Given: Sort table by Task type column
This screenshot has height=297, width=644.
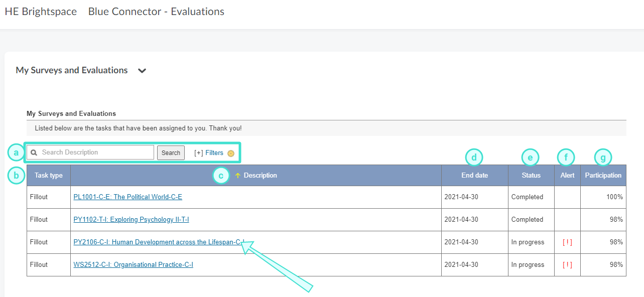Looking at the screenshot, I should [x=49, y=176].
